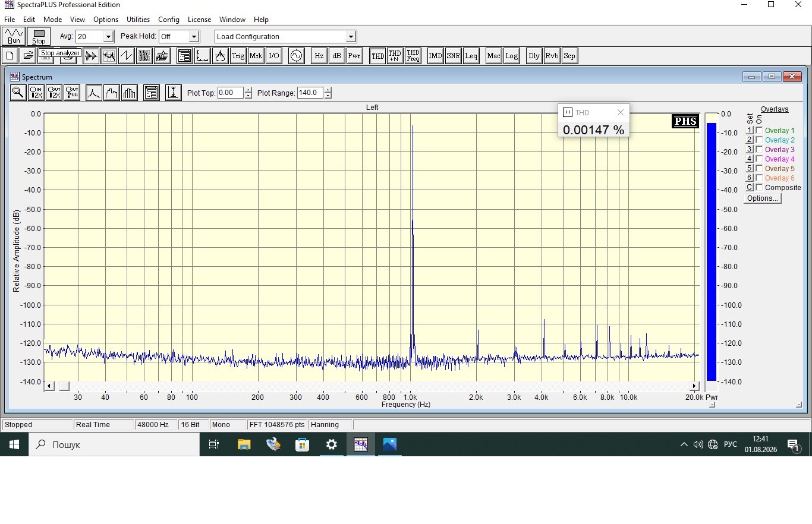This screenshot has width=812, height=524.
Task: Toggle the THD utility button
Action: coord(377,56)
